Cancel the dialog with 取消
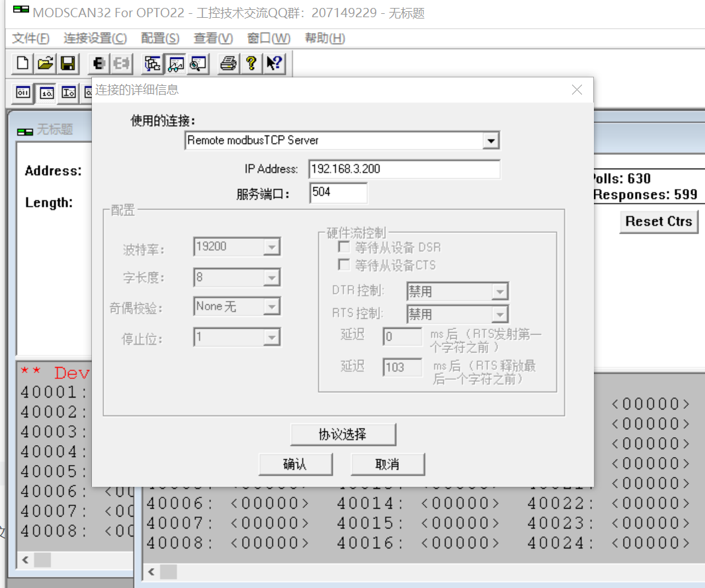This screenshot has width=705, height=588. point(388,464)
